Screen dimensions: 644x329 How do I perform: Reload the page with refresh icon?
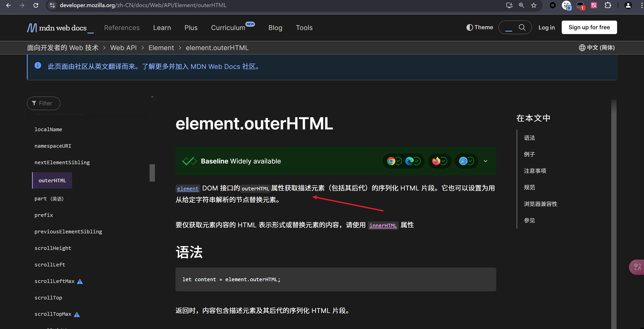point(36,5)
